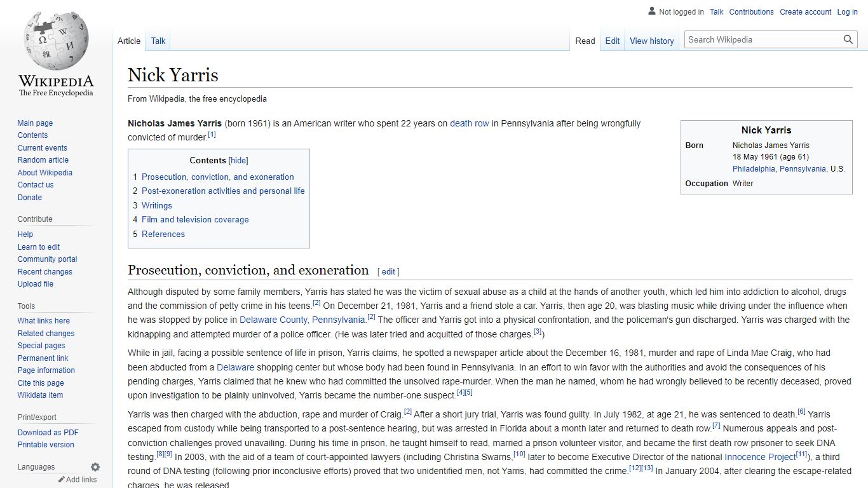Open About Wikipedia
868x488 pixels.
[44, 173]
